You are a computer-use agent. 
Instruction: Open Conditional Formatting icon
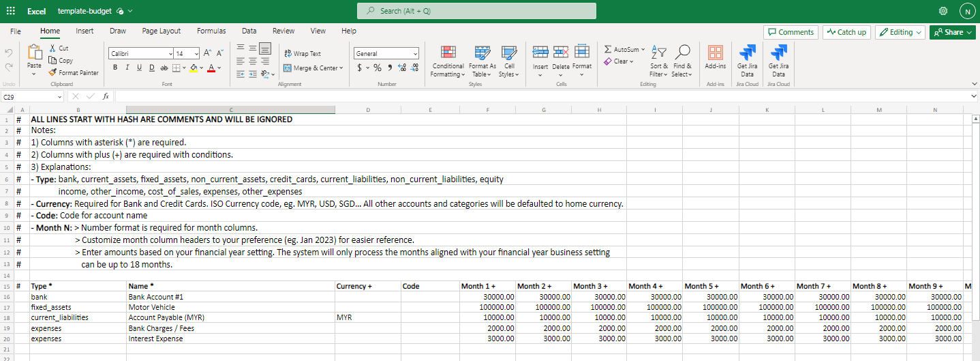click(x=448, y=53)
